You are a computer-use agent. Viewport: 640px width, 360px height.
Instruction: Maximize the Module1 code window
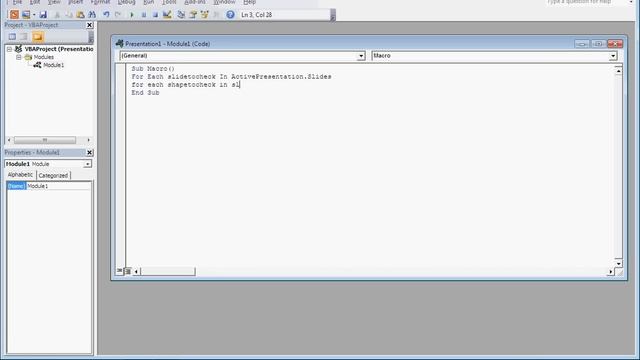pos(598,44)
